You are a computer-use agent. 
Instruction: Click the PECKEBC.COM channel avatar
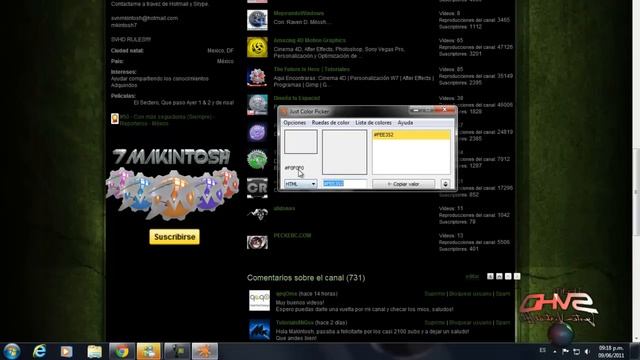257,242
